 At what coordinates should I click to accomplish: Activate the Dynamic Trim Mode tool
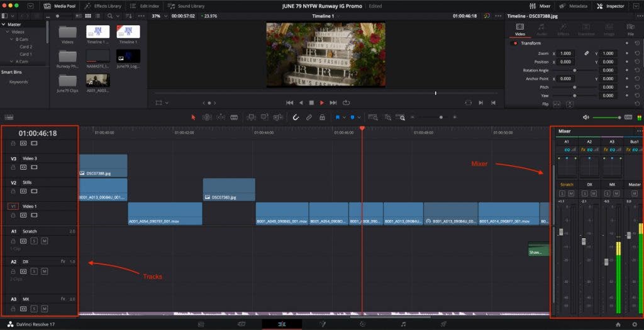click(x=221, y=118)
